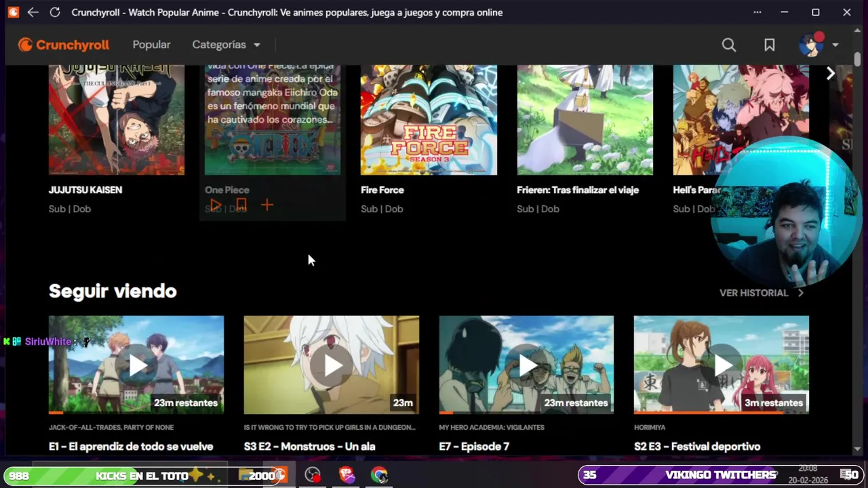
Task: Click the orange browser app icon in title bar
Action: click(x=13, y=12)
